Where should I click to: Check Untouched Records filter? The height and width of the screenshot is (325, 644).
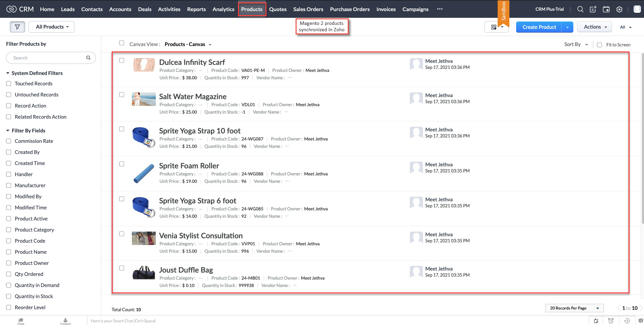click(x=9, y=95)
